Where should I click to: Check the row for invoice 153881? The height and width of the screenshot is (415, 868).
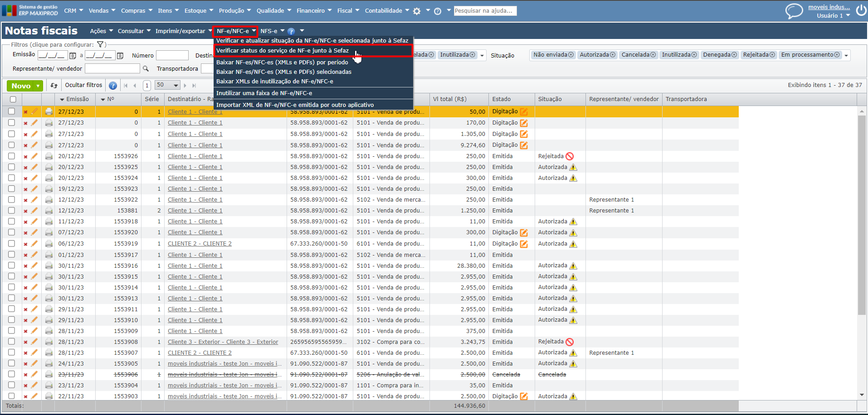11,210
